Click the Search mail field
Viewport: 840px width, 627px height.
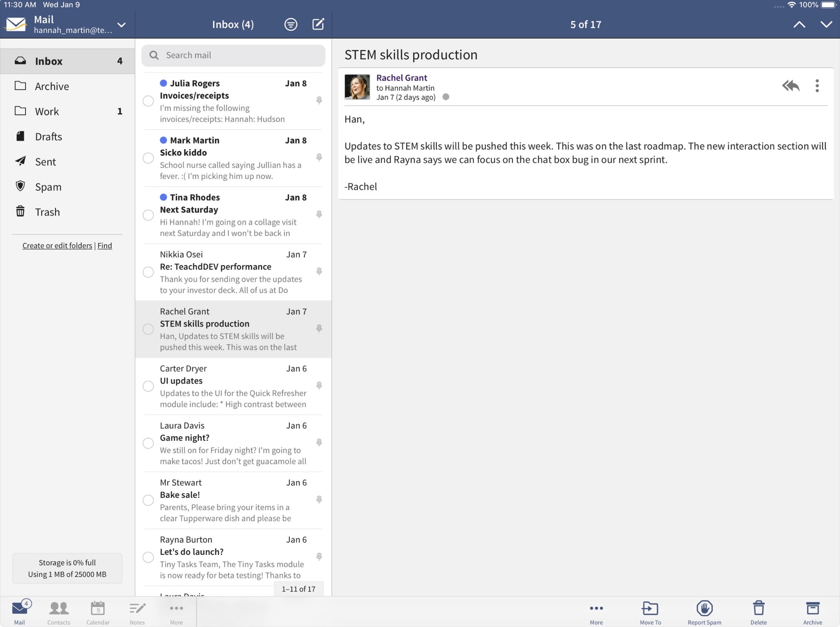point(233,55)
